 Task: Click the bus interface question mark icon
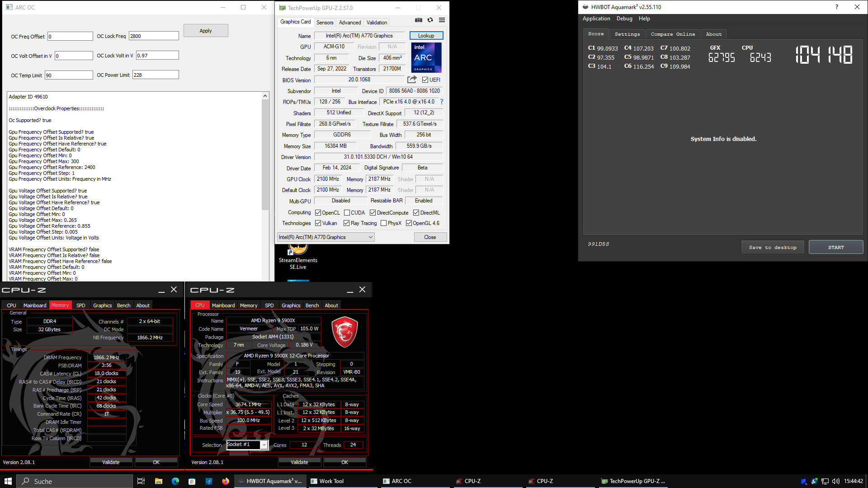[x=442, y=102]
